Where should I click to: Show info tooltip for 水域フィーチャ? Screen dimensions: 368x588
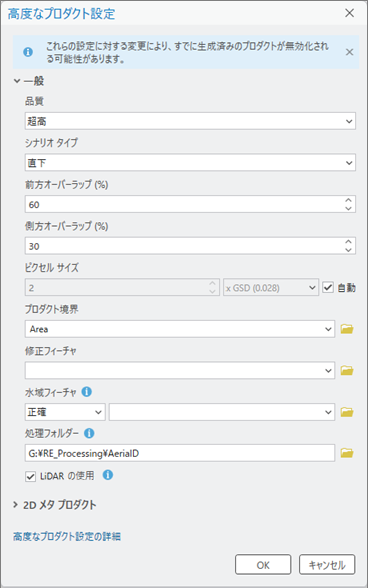pyautogui.click(x=87, y=392)
